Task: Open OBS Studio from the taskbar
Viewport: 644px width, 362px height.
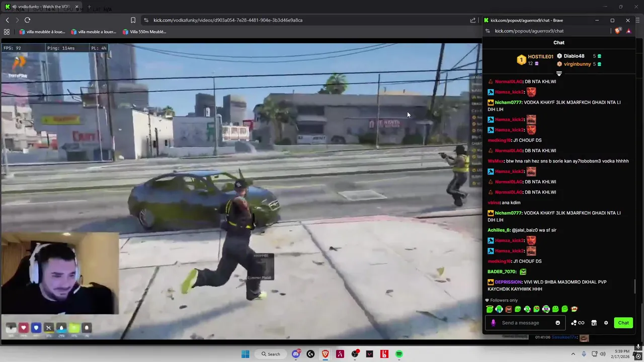Action: [x=355, y=354]
